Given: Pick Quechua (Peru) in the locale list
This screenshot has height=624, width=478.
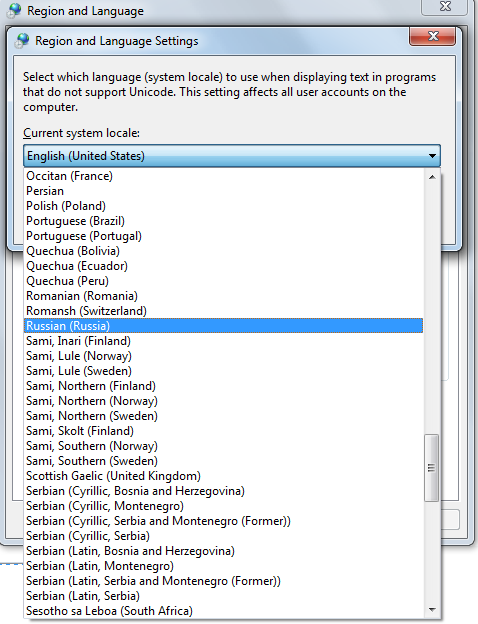Looking at the screenshot, I should tap(223, 281).
